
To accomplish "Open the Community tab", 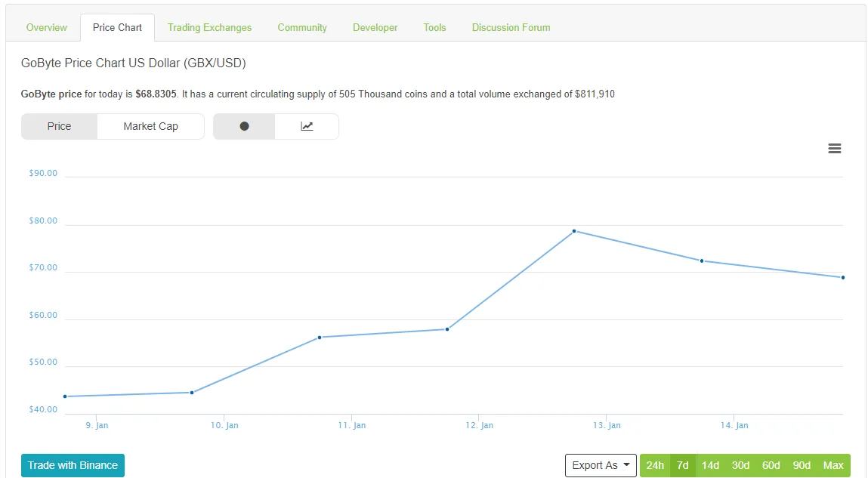I will pos(302,28).
